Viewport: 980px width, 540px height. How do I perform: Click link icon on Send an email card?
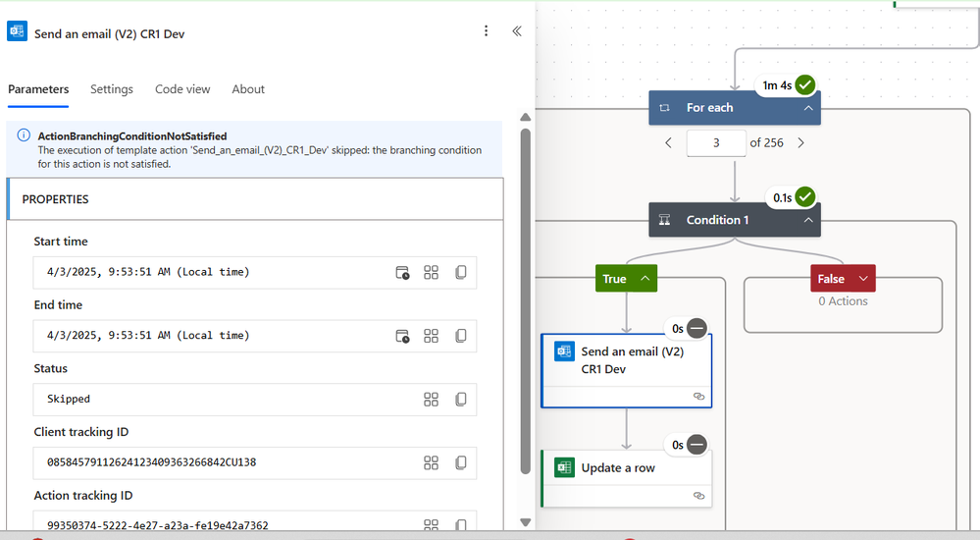pos(698,396)
